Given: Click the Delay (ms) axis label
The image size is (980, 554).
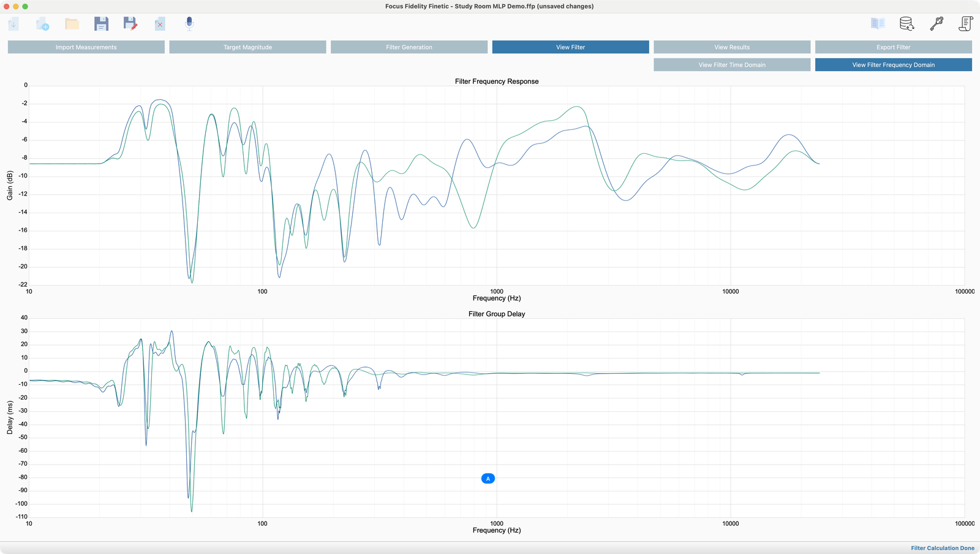Looking at the screenshot, I should pyautogui.click(x=10, y=417).
